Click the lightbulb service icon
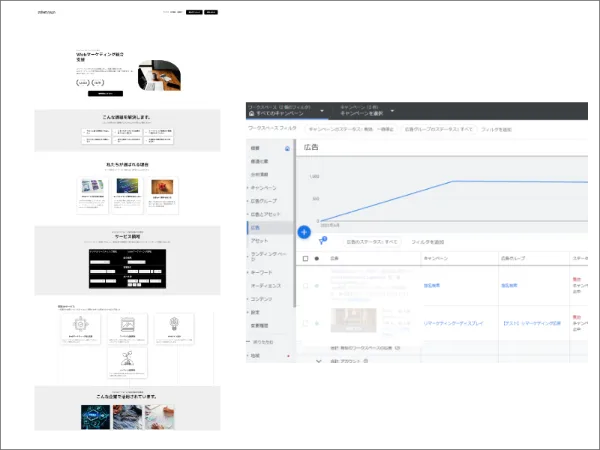The width and height of the screenshot is (600, 450). coord(174,324)
